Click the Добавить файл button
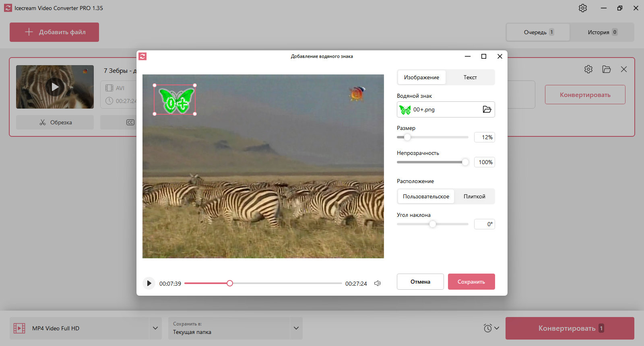 pos(54,32)
